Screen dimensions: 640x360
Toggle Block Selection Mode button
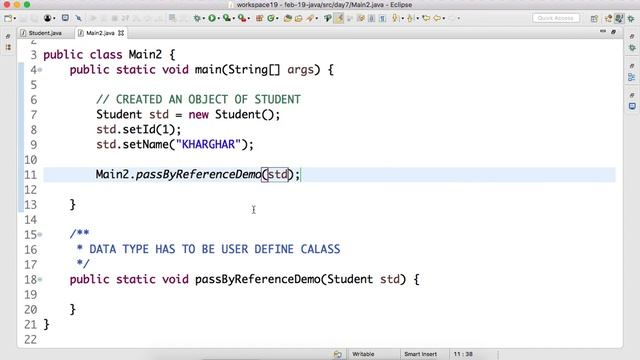coord(371,18)
